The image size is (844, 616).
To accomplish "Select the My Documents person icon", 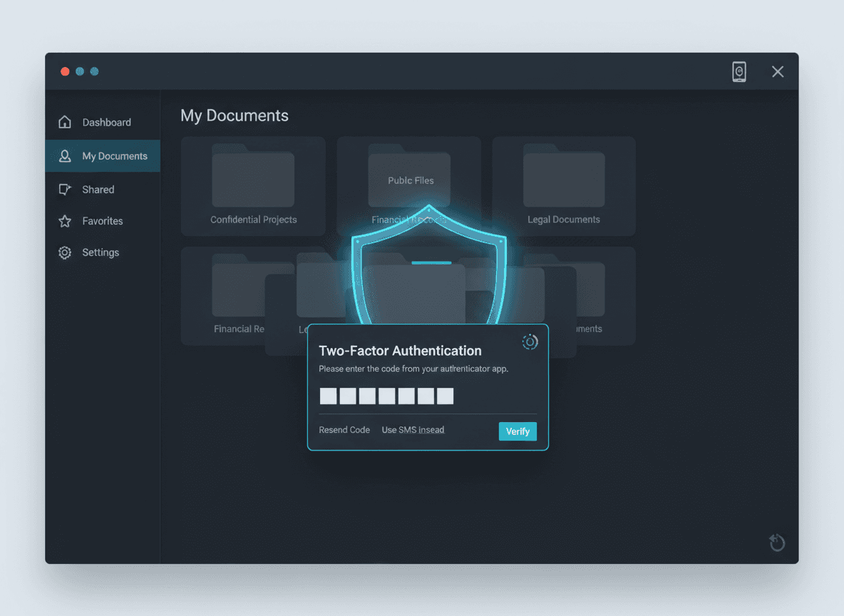I will (x=64, y=156).
